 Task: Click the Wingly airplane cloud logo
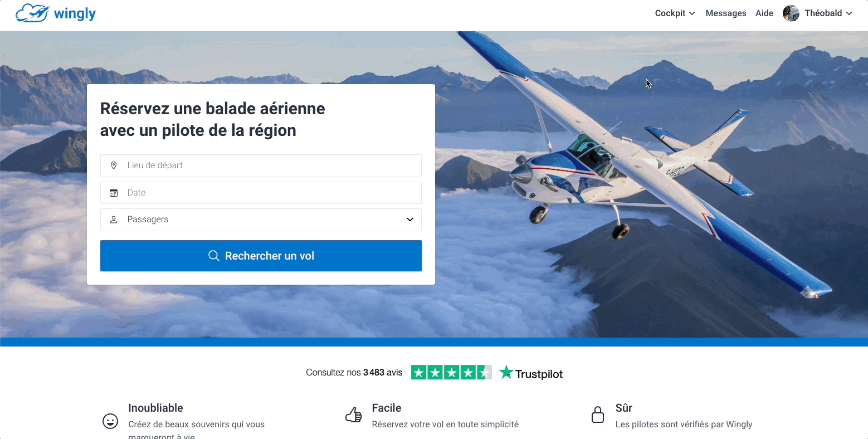click(x=32, y=13)
